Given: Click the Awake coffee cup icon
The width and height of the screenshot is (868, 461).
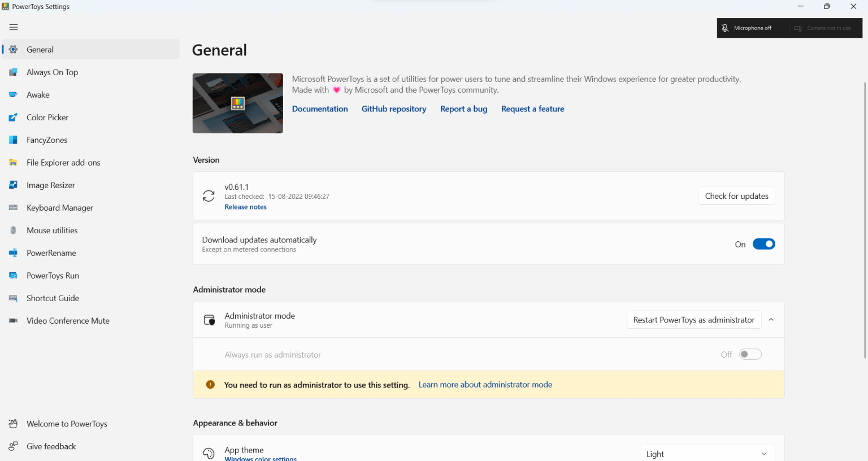Looking at the screenshot, I should point(13,95).
